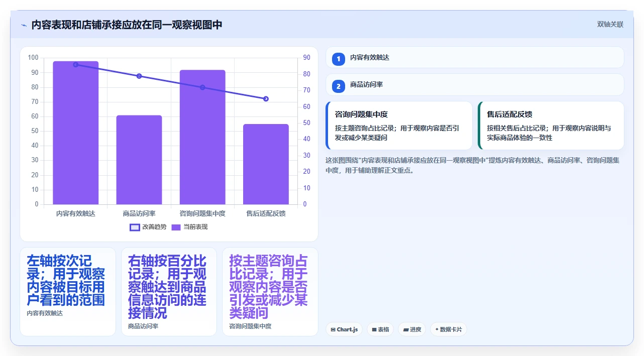Click x-axis label 咨询问题集中度
The image size is (644, 356).
pos(202,213)
